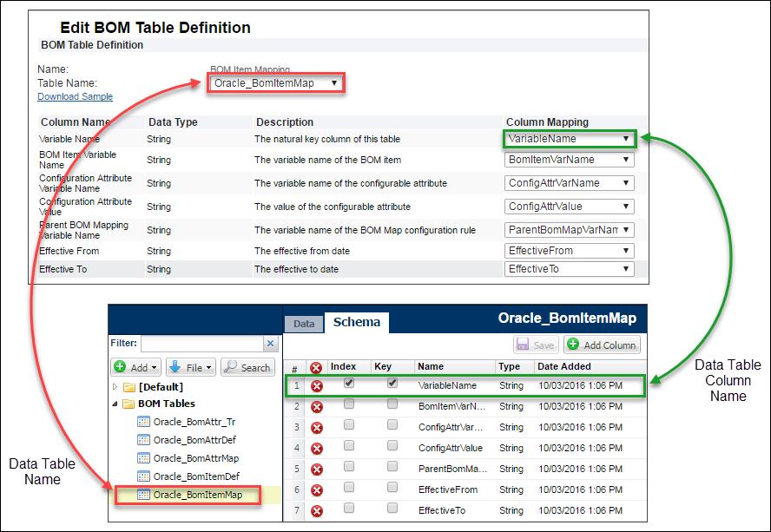Screen dimensions: 771x532
Task: Click inside the Filter input field
Action: point(200,343)
